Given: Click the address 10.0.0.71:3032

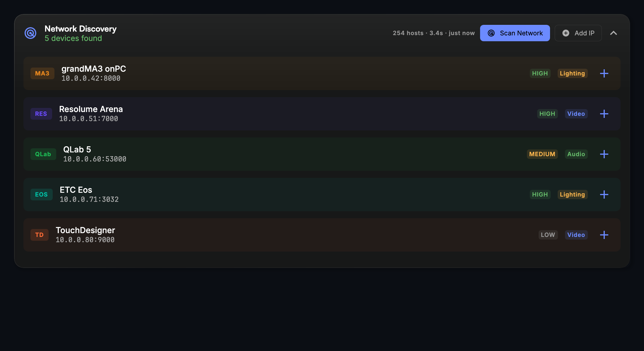Looking at the screenshot, I should point(89,199).
